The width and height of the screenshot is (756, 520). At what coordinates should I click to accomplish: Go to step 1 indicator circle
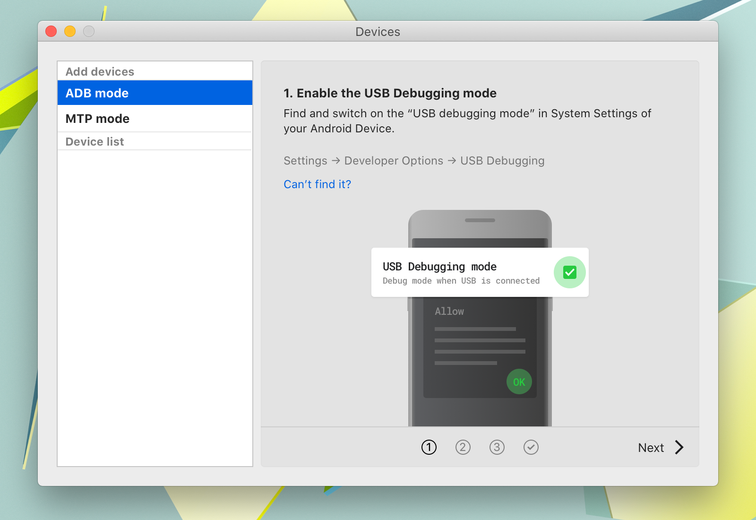click(429, 447)
